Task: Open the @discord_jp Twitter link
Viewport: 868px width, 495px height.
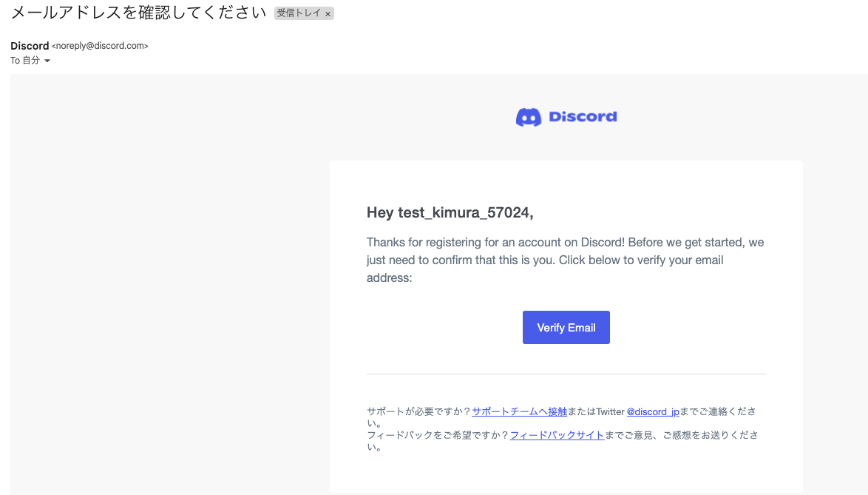Action: [654, 411]
